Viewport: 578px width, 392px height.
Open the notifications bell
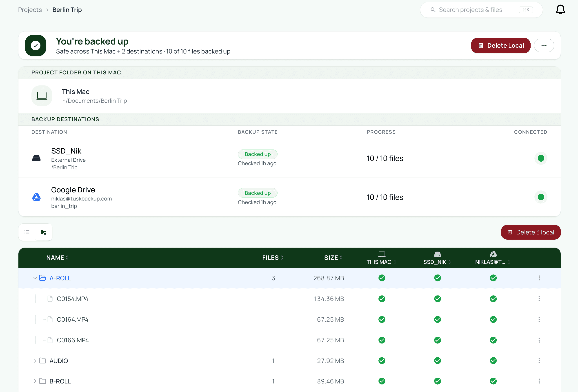click(x=560, y=10)
